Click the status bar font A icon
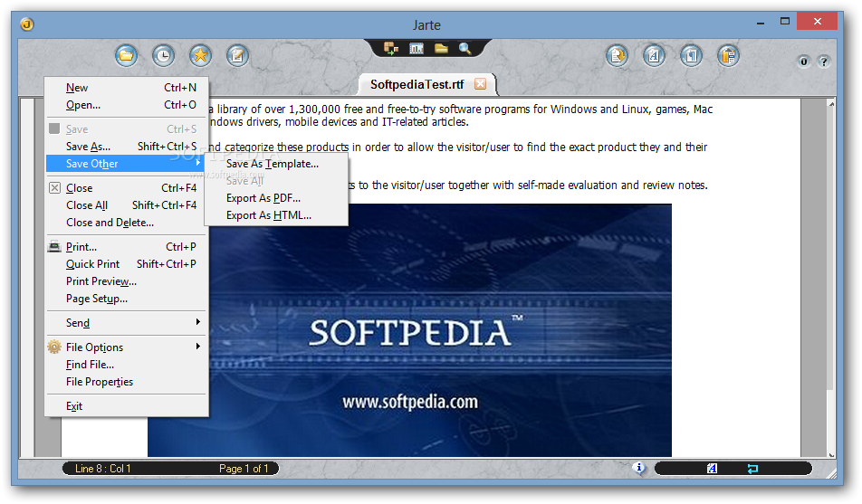The width and height of the screenshot is (862, 504). point(712,469)
